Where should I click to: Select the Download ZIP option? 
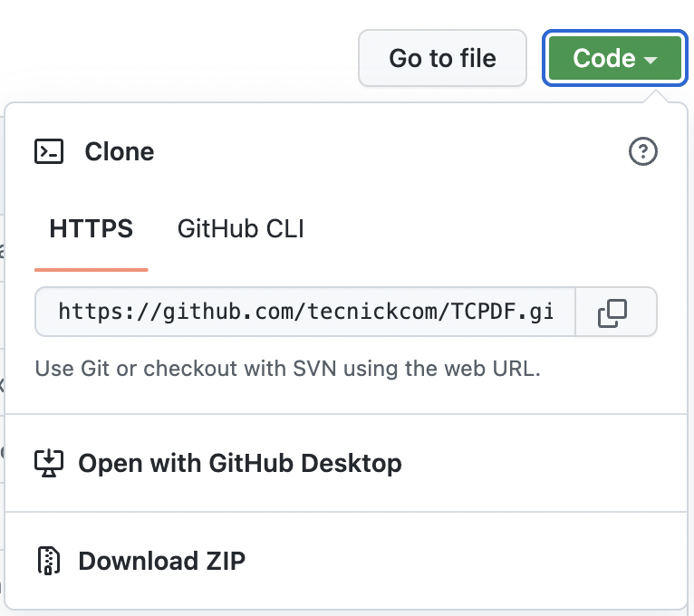(x=161, y=561)
